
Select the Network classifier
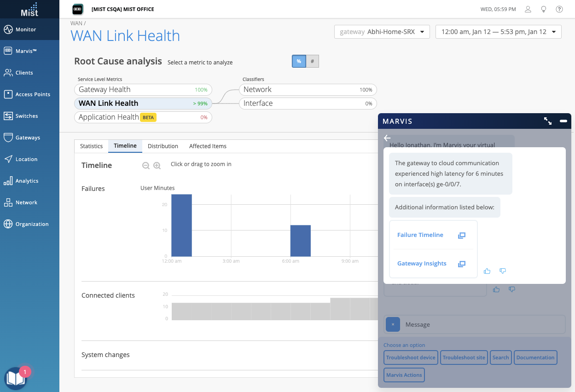pos(308,90)
